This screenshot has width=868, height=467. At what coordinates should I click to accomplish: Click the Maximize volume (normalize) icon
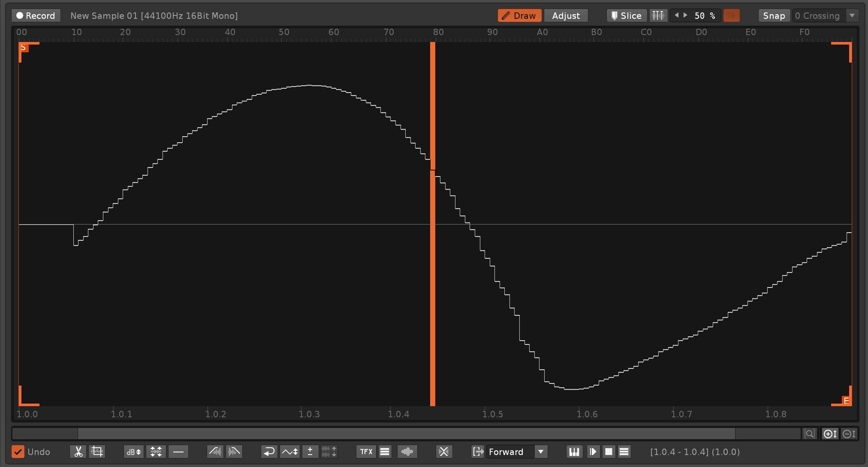tap(156, 452)
